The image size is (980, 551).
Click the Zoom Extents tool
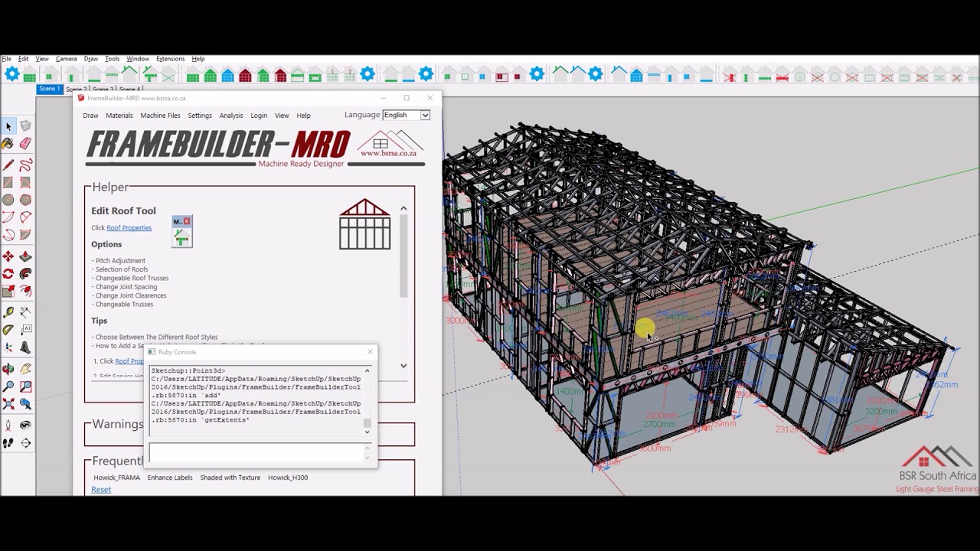tap(8, 404)
